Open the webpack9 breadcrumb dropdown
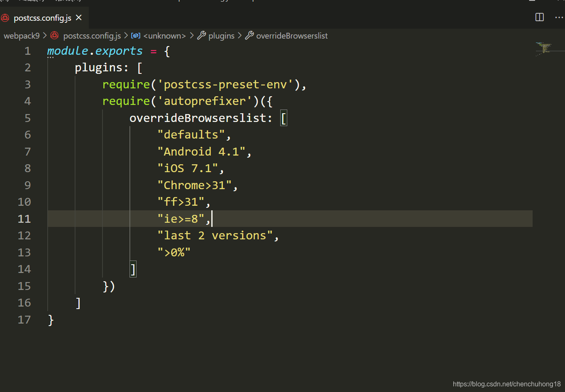The width and height of the screenshot is (565, 392). pyautogui.click(x=21, y=36)
